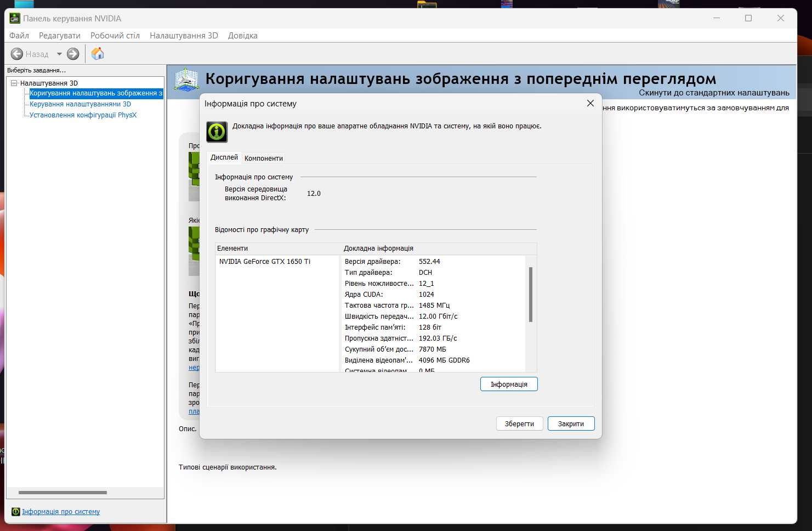Click the graphics details vertical scrollbar thumb
812x531 pixels.
(531, 295)
